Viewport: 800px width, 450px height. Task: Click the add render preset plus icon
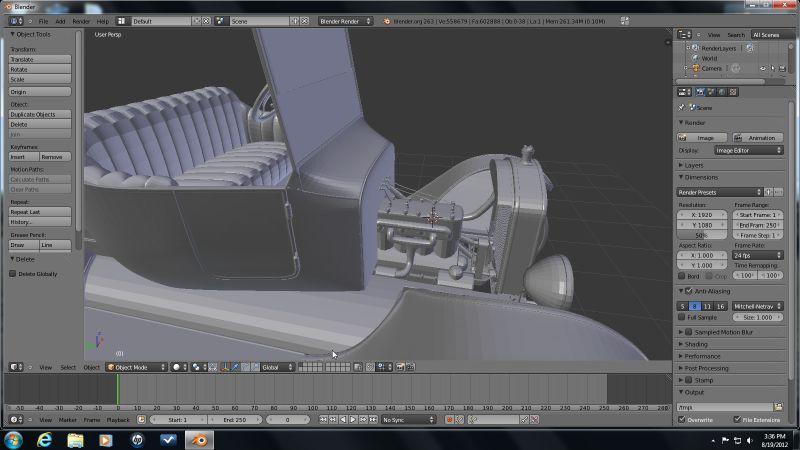(769, 192)
